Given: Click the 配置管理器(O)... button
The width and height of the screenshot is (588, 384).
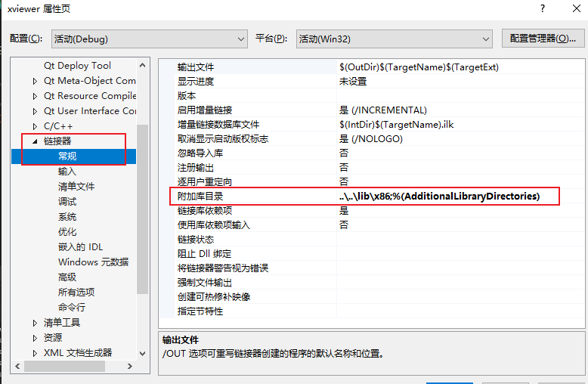Looking at the screenshot, I should [x=543, y=39].
